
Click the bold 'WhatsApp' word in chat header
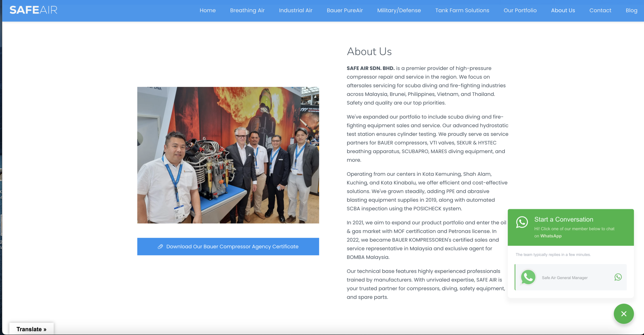click(551, 236)
